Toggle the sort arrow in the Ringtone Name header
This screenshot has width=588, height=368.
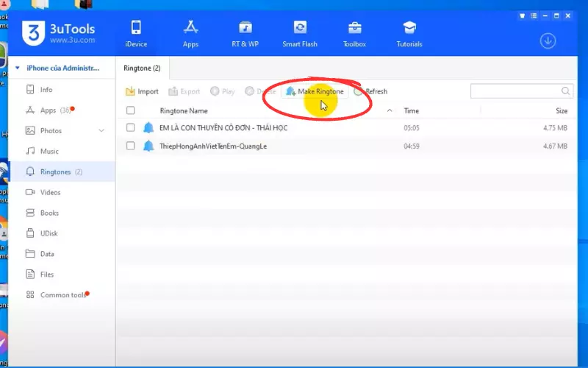(390, 110)
